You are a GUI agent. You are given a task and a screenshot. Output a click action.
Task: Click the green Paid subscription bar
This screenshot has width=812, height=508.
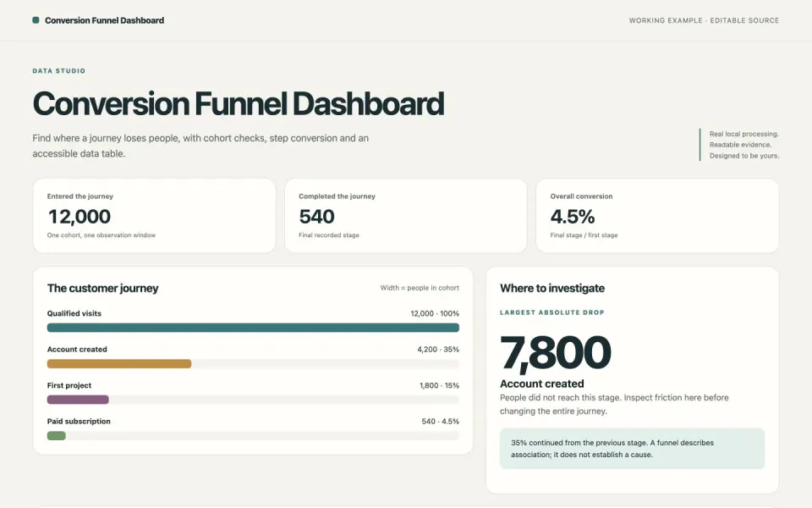pyautogui.click(x=57, y=435)
